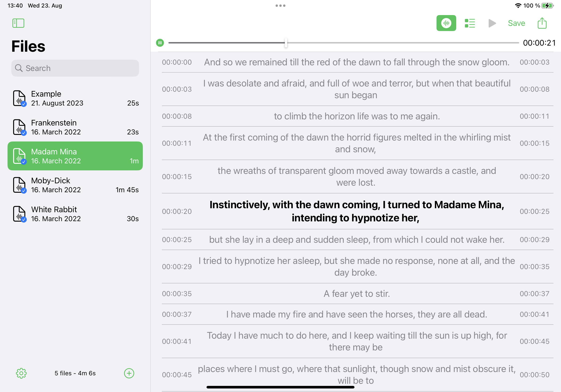Open the segment list view icon

[470, 23]
